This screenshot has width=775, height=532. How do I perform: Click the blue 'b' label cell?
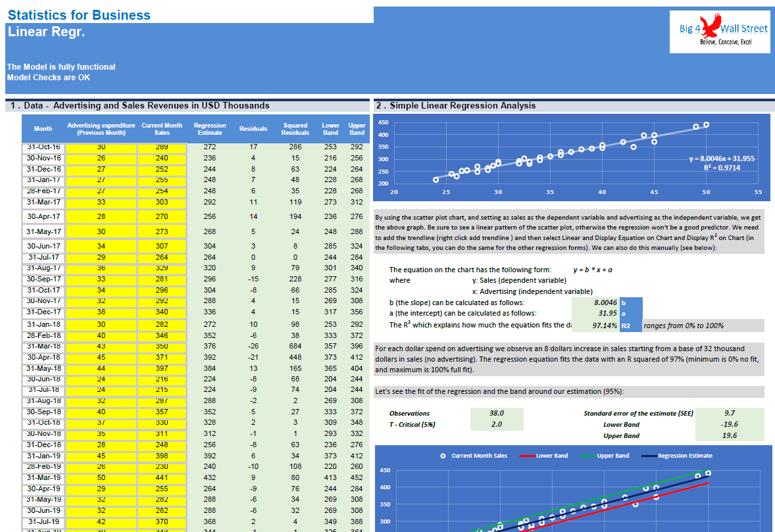tap(631, 302)
